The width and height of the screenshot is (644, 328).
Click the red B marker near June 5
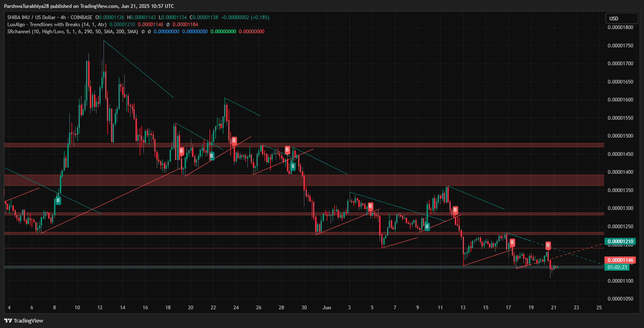[x=370, y=206]
